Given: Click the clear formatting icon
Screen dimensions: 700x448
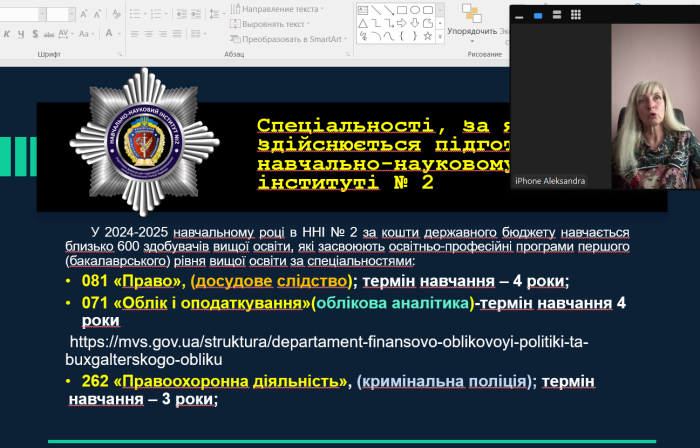Looking at the screenshot, I should coord(116,14).
